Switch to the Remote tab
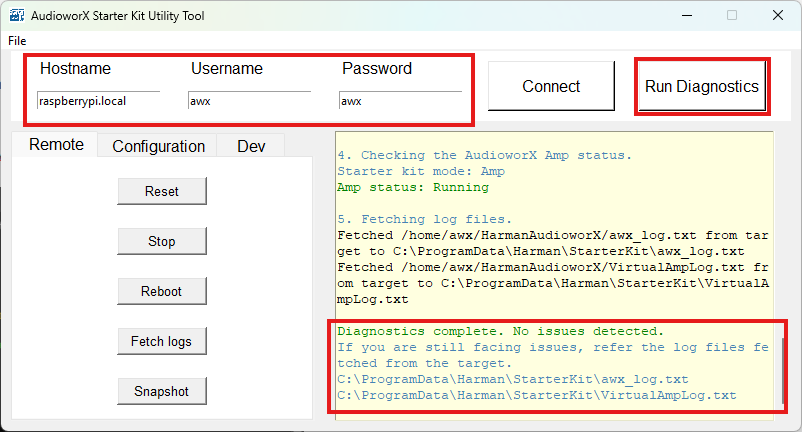Screen dimensions: 802x432 pos(56,145)
